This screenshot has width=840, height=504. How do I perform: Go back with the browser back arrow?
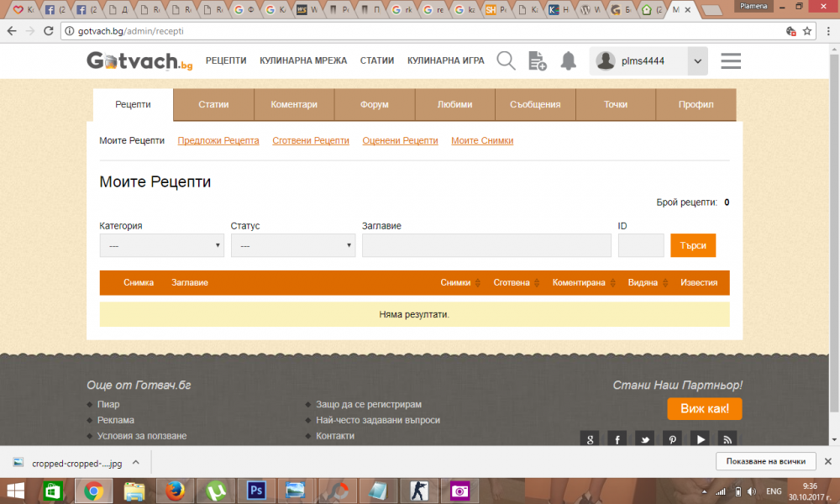point(12,31)
